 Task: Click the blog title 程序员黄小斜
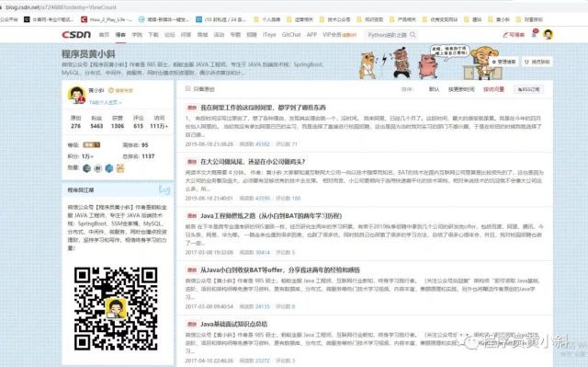pos(88,54)
